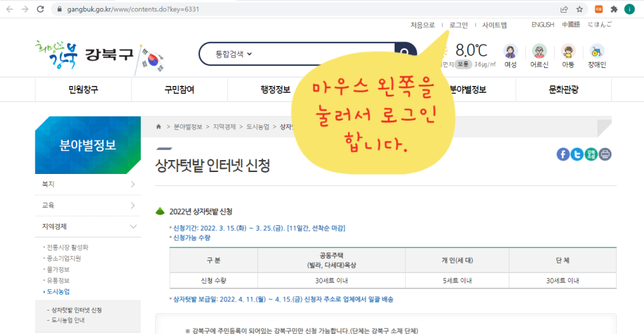Select 도시농업 in the sidebar
The width and height of the screenshot is (644, 334).
pos(58,292)
